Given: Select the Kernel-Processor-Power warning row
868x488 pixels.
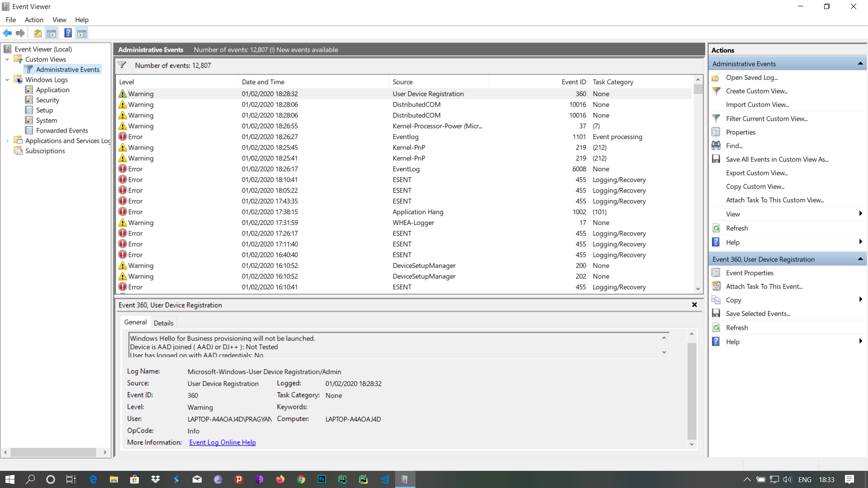Looking at the screenshot, I should (404, 126).
